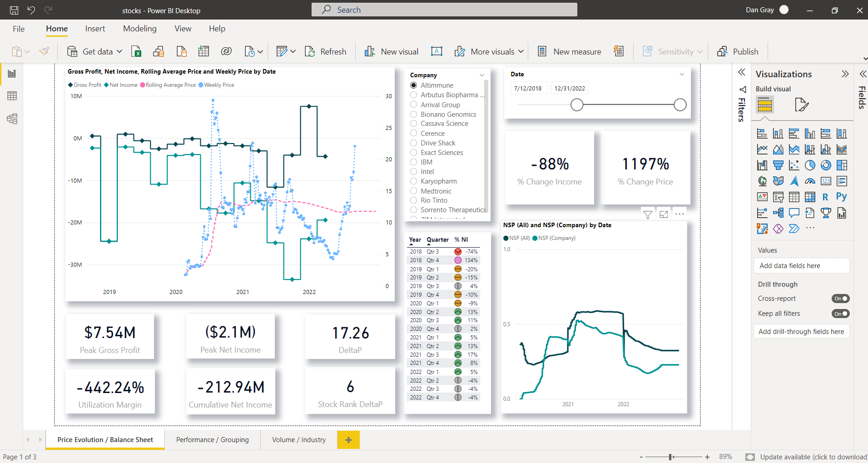Select Intel in the Company slicer
Screen dimensions: 868x463
click(x=427, y=172)
